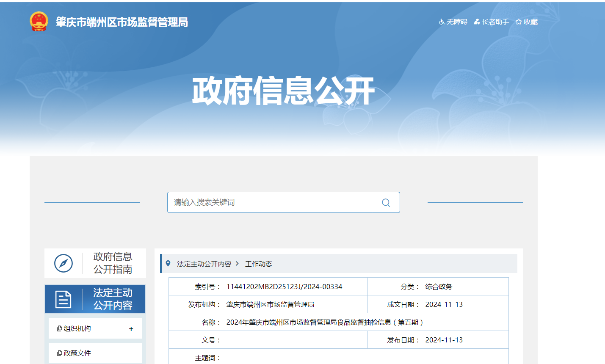This screenshot has width=605, height=364.
Task: Click the 综合政务 category value
Action: [x=439, y=287]
